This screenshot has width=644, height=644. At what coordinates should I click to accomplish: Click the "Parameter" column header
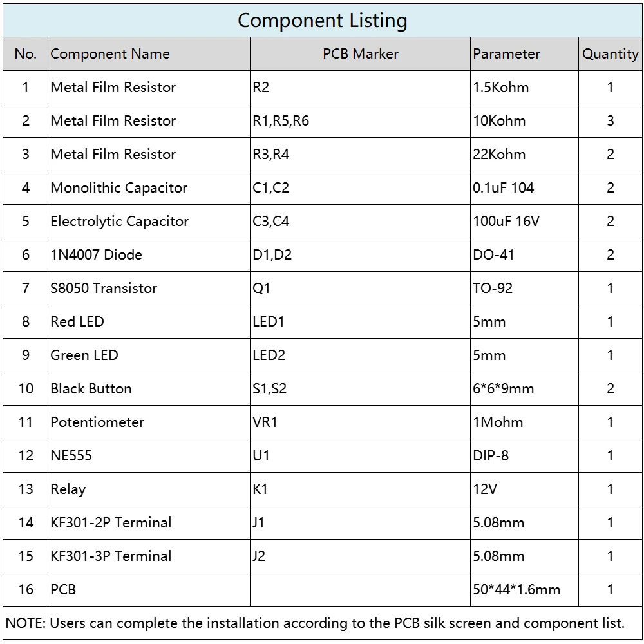click(506, 54)
